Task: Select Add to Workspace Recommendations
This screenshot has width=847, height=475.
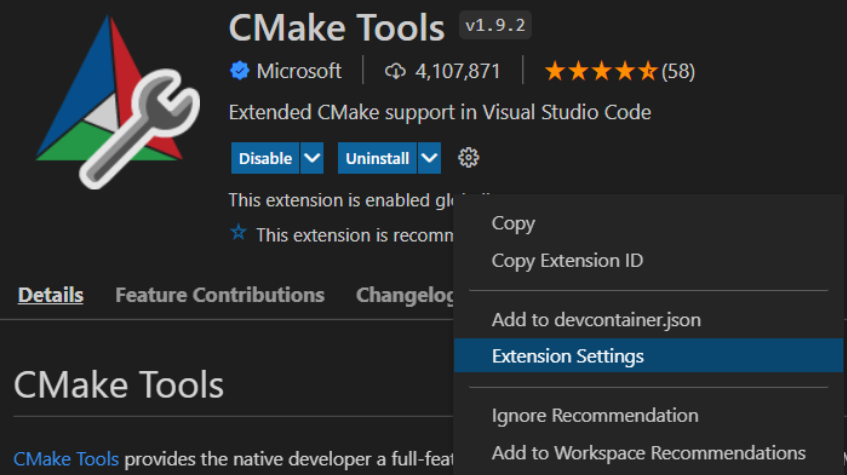Action: pyautogui.click(x=648, y=453)
